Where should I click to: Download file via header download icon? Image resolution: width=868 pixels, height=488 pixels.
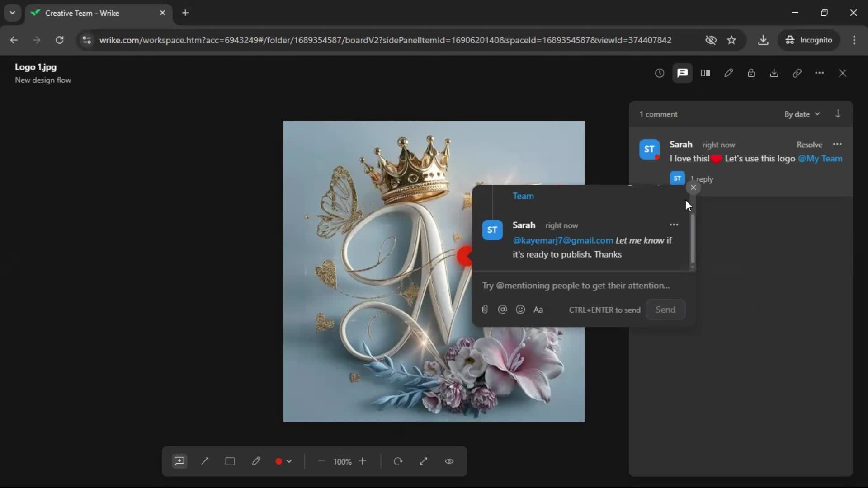click(x=774, y=73)
